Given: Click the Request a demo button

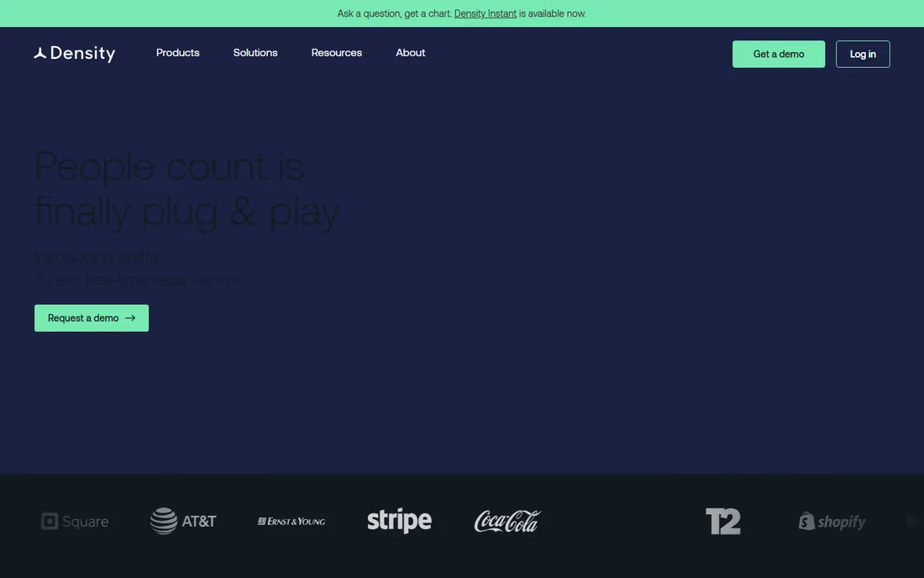Looking at the screenshot, I should tap(92, 318).
